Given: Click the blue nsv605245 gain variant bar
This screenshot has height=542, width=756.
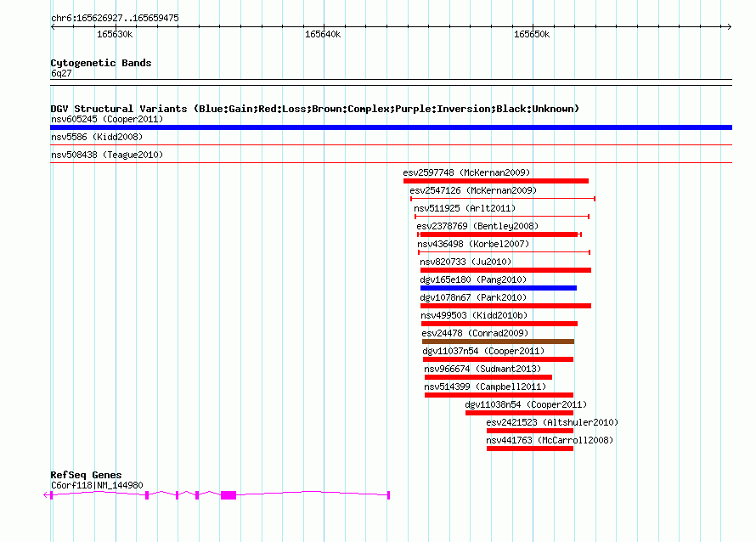Looking at the screenshot, I should point(391,127).
